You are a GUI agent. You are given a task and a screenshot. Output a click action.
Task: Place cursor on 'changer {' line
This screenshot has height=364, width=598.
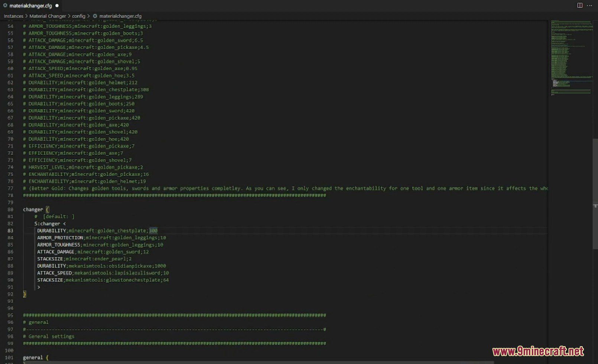tap(36, 209)
